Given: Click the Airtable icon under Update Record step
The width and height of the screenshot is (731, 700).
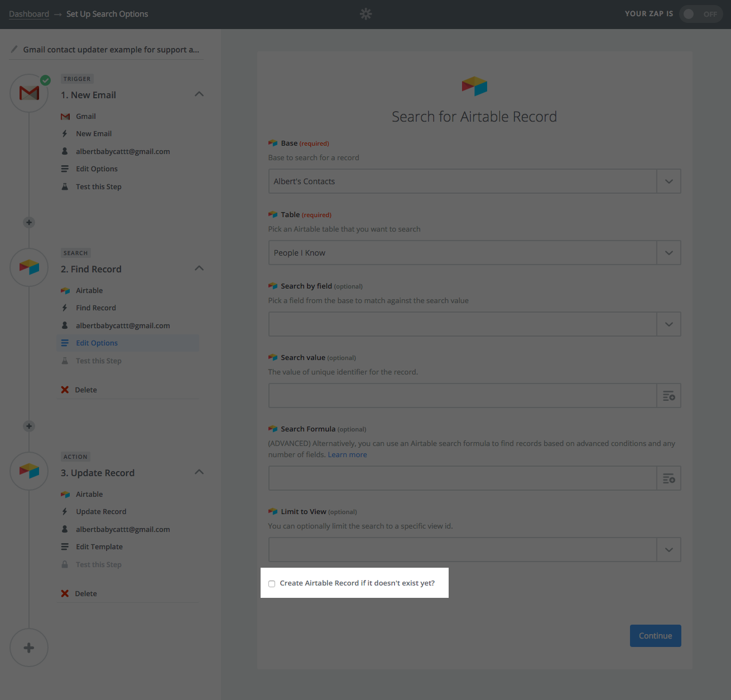Looking at the screenshot, I should click(x=65, y=495).
